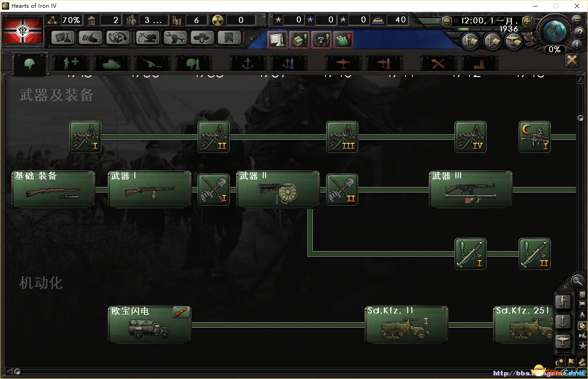588x379 pixels.
Task: Click the political power 70% counter
Action: point(66,20)
